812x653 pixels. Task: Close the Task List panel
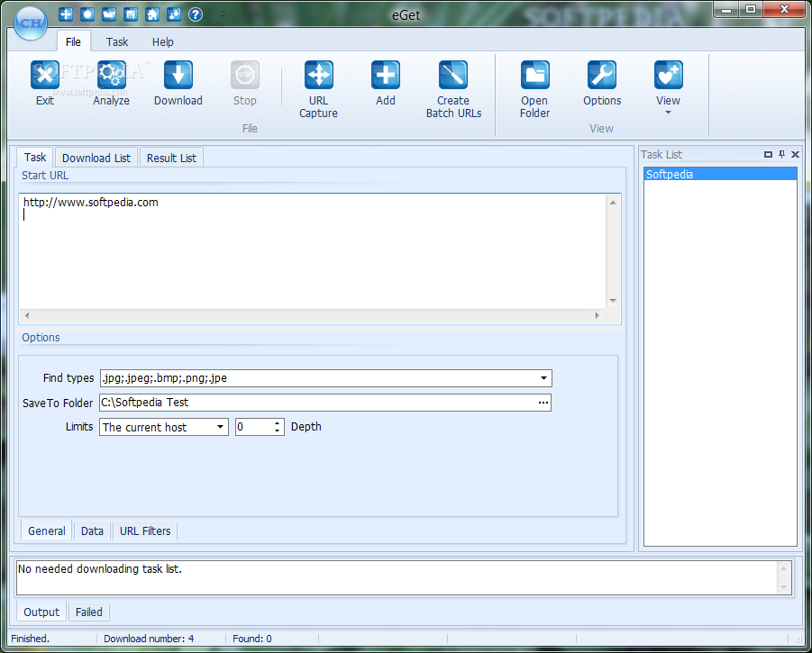coord(795,154)
